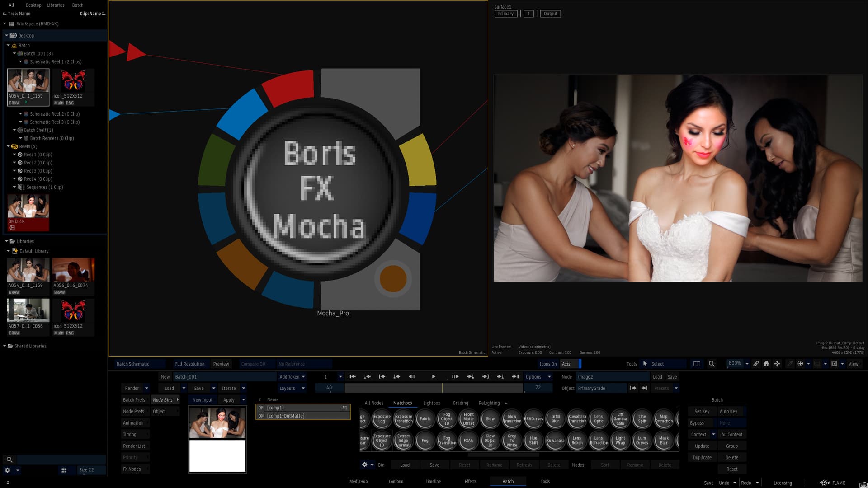Switch to the Grading node tab
Screen dimensions: 868x488
[x=460, y=403]
